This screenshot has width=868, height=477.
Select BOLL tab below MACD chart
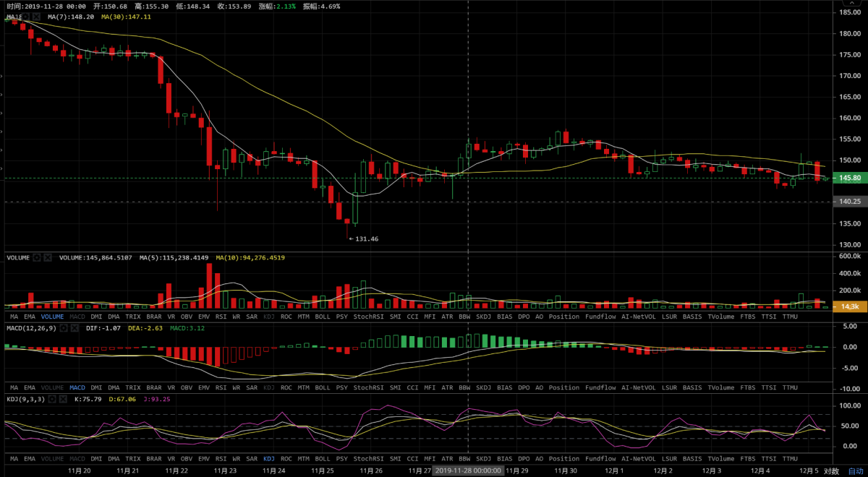click(x=323, y=387)
